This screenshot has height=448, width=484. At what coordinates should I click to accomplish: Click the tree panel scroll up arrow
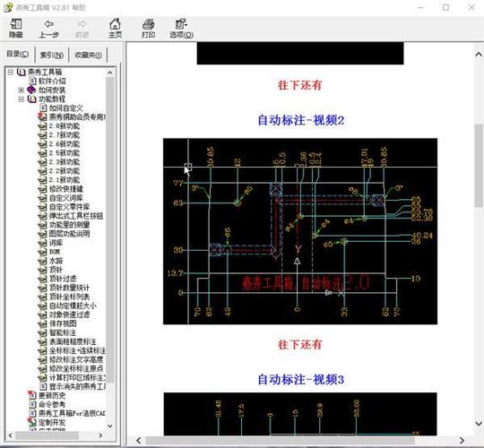point(110,73)
